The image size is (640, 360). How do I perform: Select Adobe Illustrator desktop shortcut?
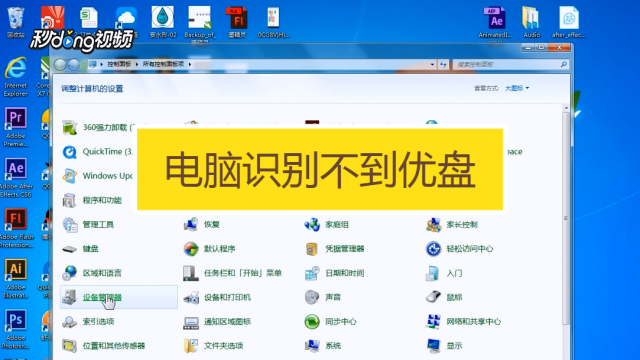point(16,279)
